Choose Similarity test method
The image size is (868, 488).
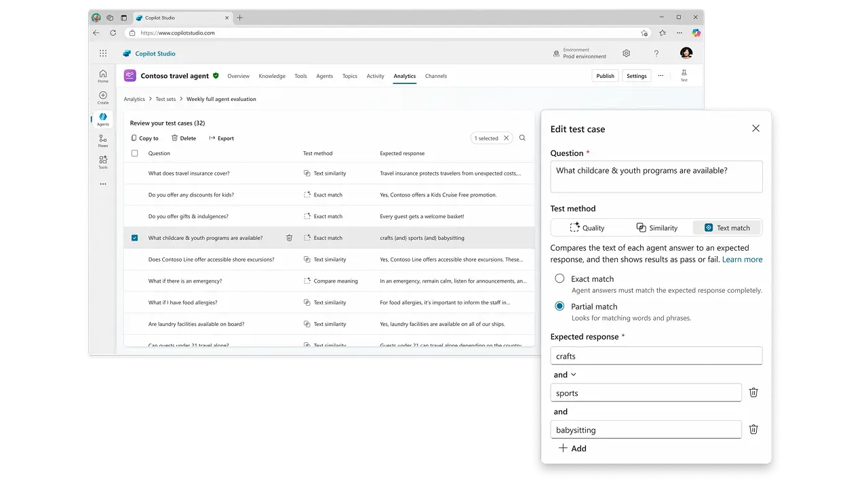pos(656,228)
